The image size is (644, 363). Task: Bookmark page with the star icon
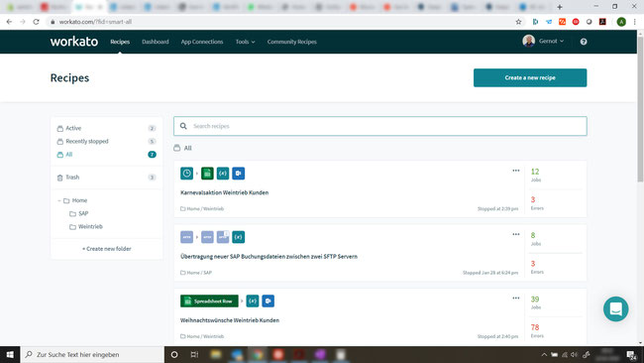click(x=519, y=22)
